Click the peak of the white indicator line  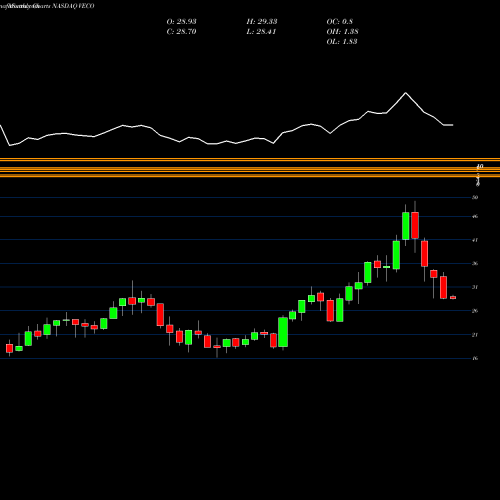[x=406, y=93]
